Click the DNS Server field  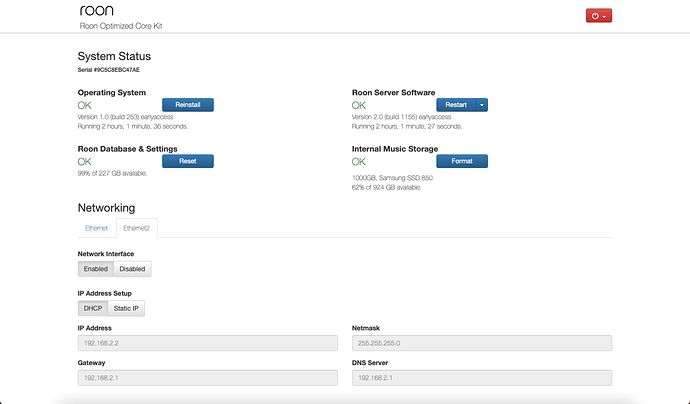click(482, 378)
